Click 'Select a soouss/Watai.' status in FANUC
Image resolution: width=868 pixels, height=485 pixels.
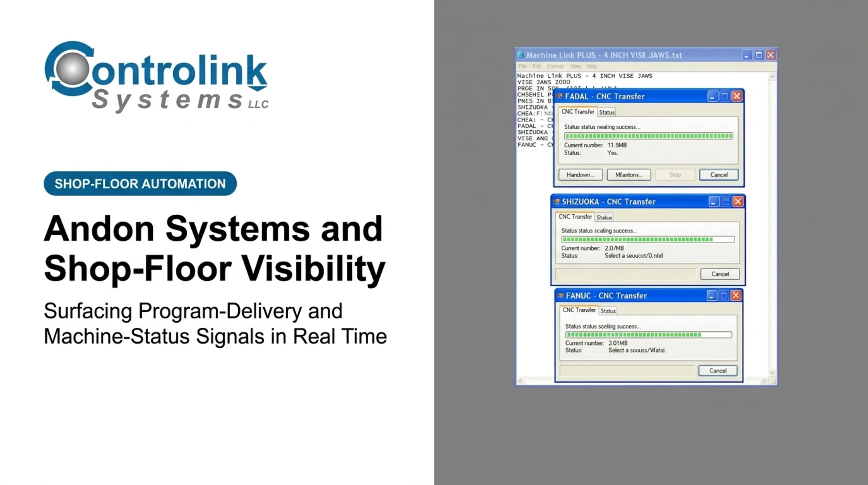637,350
